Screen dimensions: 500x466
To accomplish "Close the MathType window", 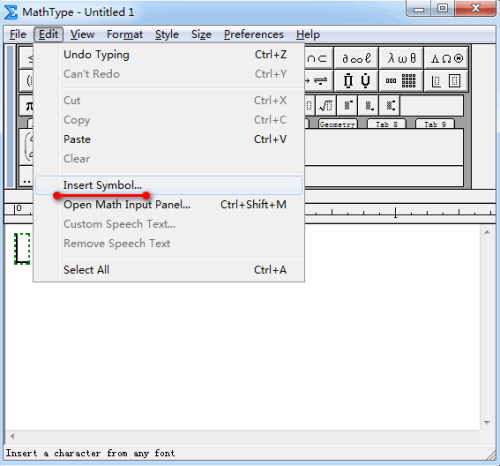I will pyautogui.click(x=475, y=8).
